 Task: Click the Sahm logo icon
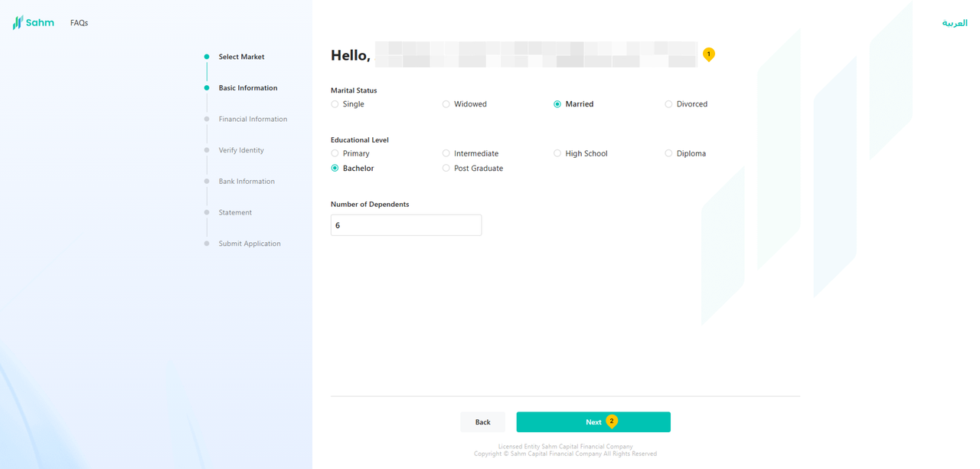coord(18,23)
